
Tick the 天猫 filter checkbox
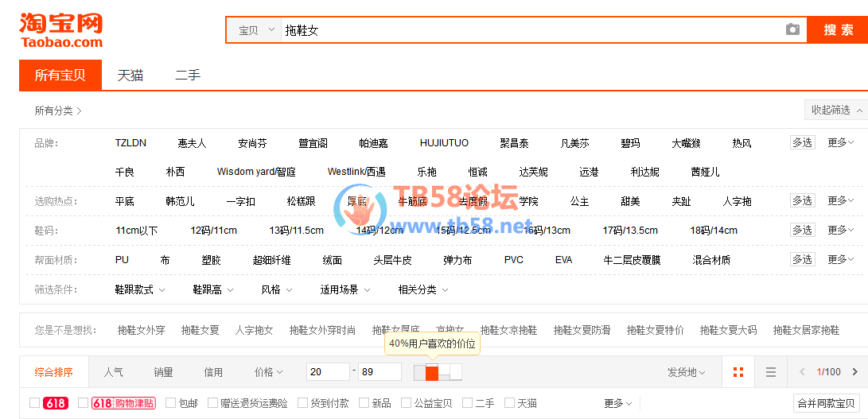coord(509,403)
